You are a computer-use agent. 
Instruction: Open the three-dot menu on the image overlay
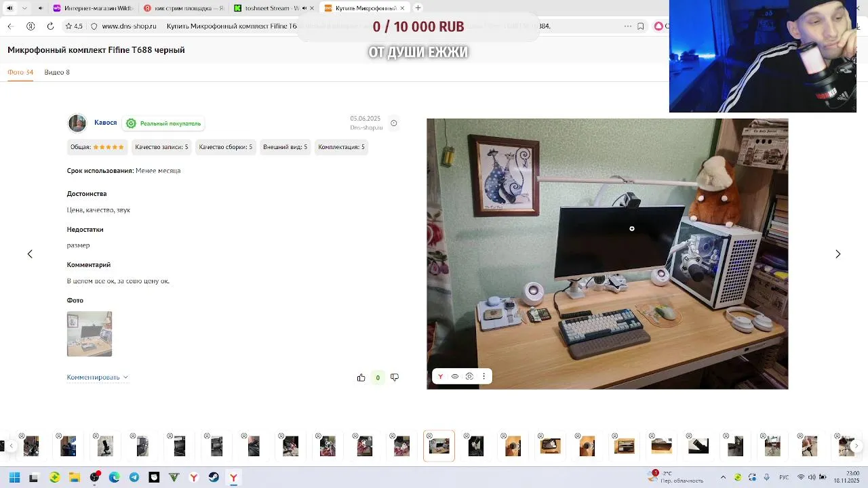[x=484, y=376]
